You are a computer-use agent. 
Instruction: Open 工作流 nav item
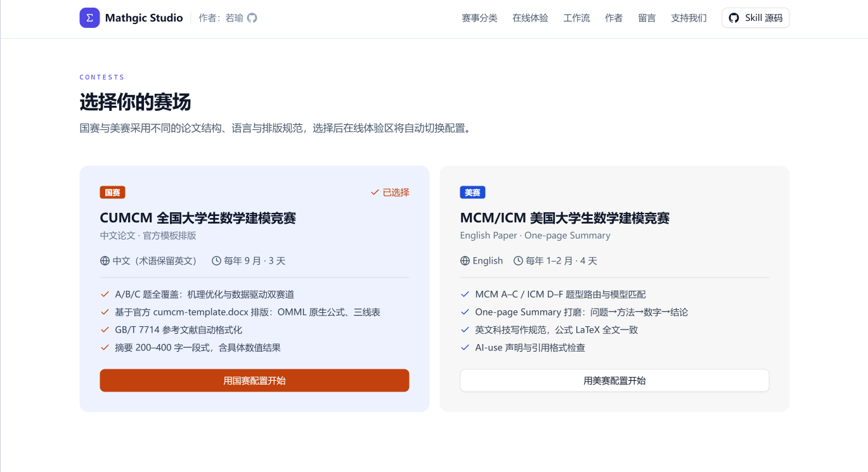[x=576, y=18]
